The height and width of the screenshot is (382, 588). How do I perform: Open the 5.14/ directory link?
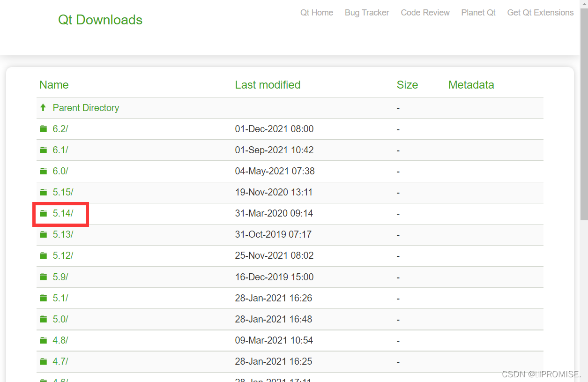63,213
